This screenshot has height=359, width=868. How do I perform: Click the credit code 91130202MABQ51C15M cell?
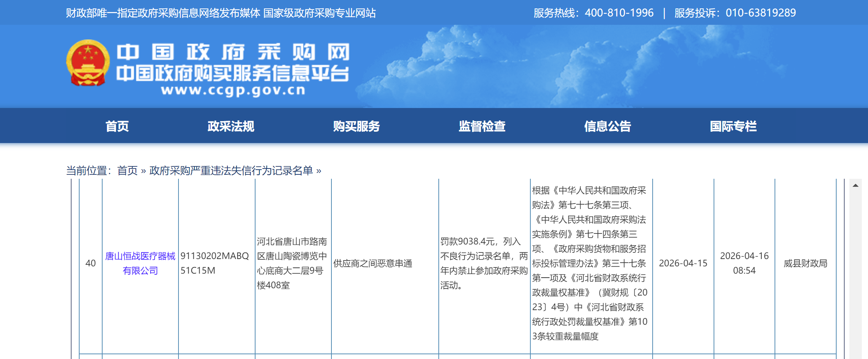(x=215, y=263)
